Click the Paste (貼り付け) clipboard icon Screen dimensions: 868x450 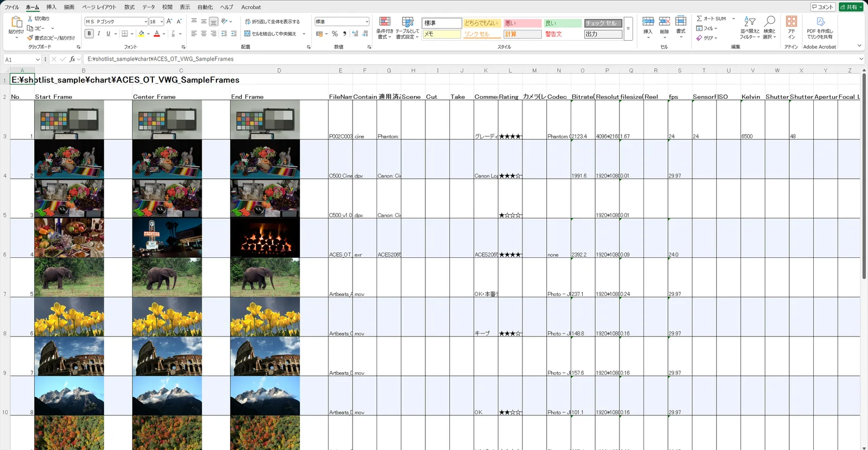(x=16, y=22)
